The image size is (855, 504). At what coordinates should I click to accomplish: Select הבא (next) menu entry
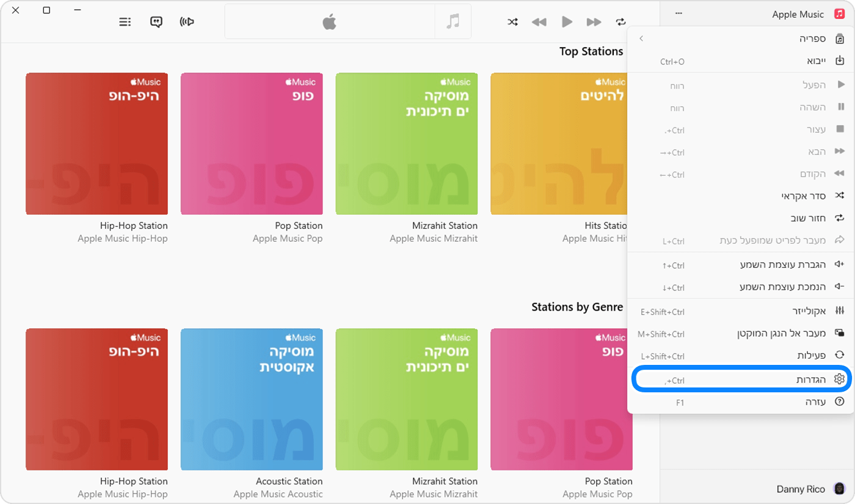click(x=741, y=151)
